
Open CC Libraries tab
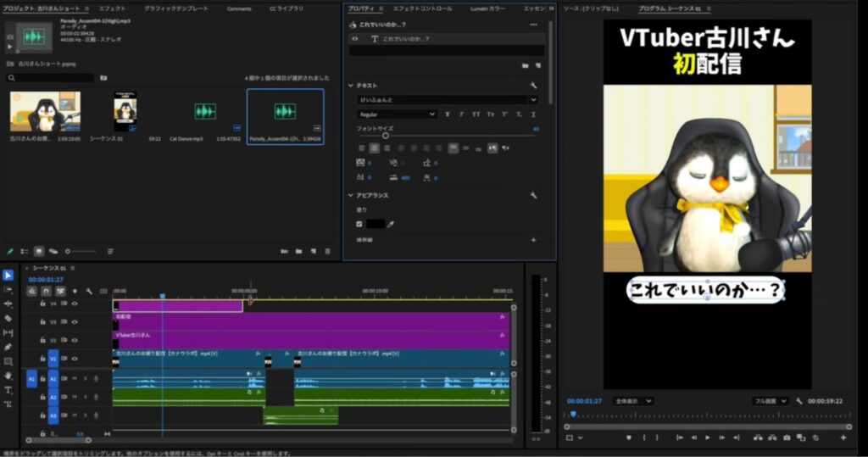(x=287, y=8)
